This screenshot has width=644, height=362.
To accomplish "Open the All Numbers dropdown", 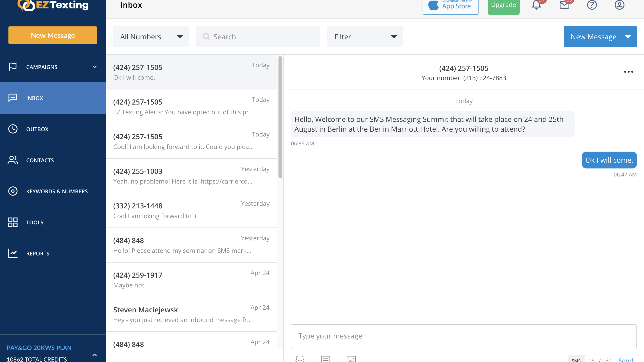I will pos(151,36).
